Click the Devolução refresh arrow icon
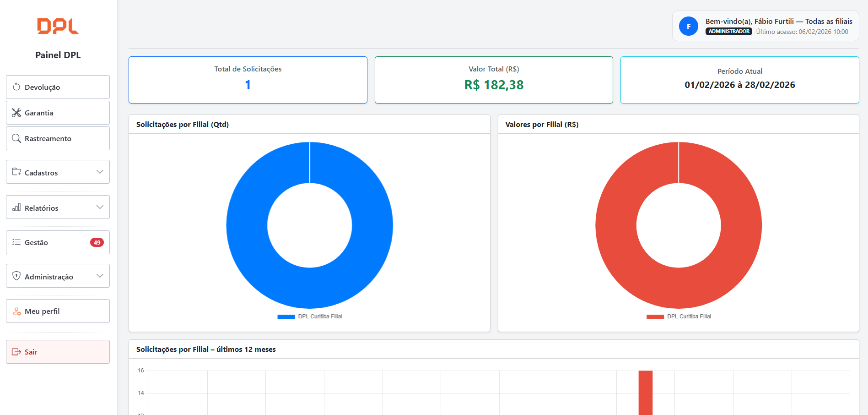 pos(16,87)
